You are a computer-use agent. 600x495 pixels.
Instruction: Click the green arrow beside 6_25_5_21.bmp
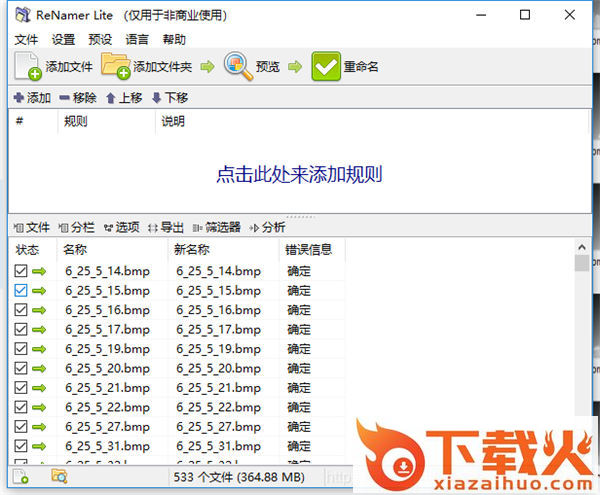tap(39, 388)
